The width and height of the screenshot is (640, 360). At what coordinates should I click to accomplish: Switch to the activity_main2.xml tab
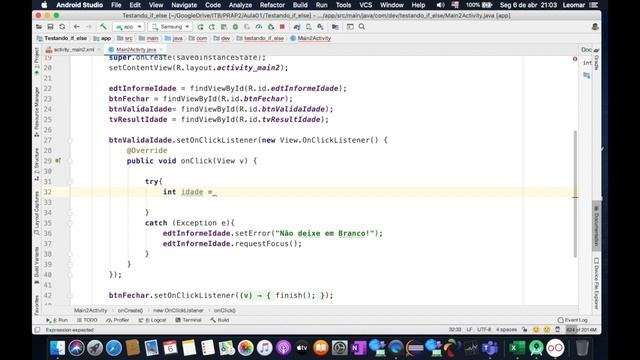coord(74,49)
